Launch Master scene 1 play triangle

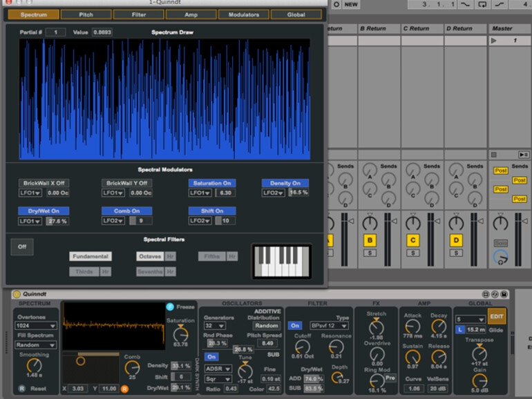[x=494, y=41]
